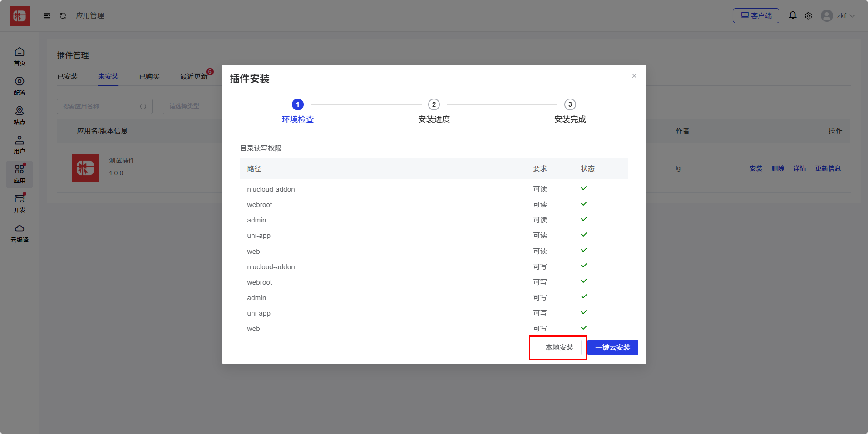Close the 插件安装 dialog
This screenshot has width=868, height=434.
coord(634,76)
